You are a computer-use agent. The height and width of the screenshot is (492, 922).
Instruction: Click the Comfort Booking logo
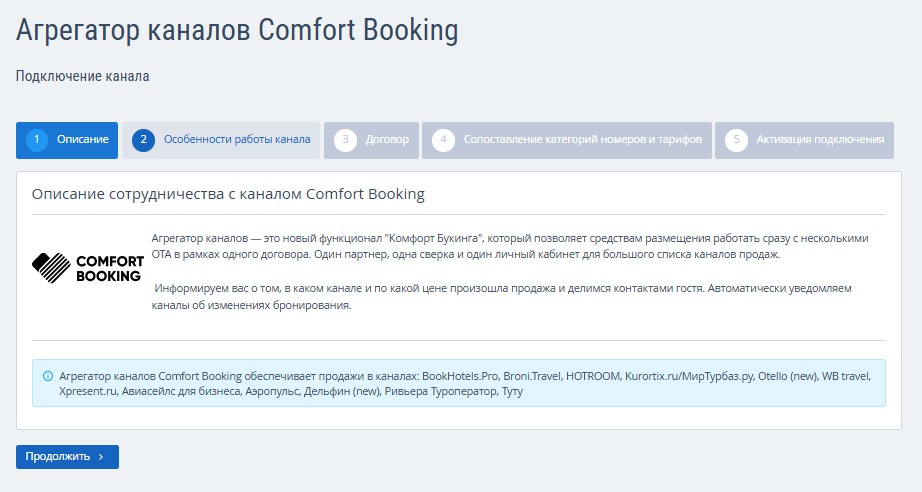tap(87, 268)
